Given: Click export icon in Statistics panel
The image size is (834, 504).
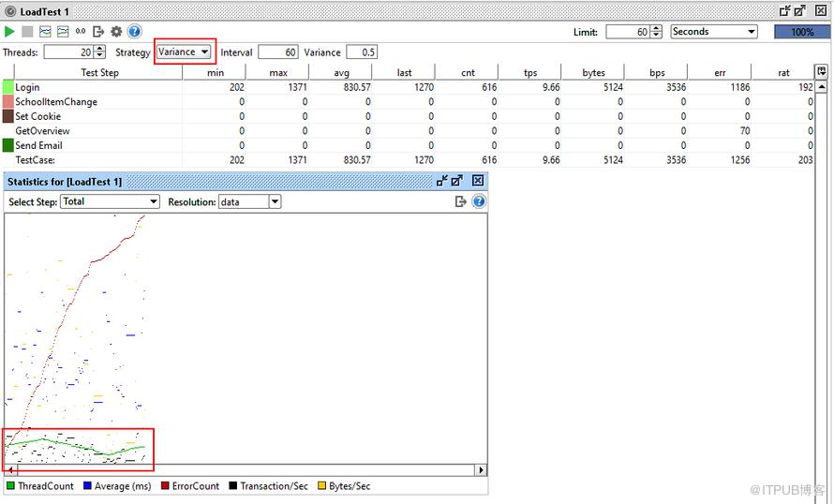Looking at the screenshot, I should [461, 201].
